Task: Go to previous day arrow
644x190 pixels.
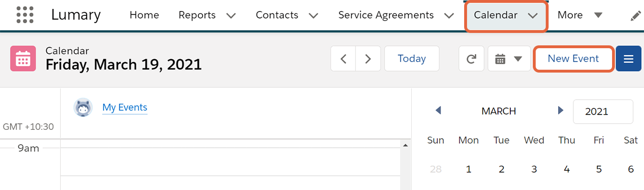Action: (x=343, y=59)
